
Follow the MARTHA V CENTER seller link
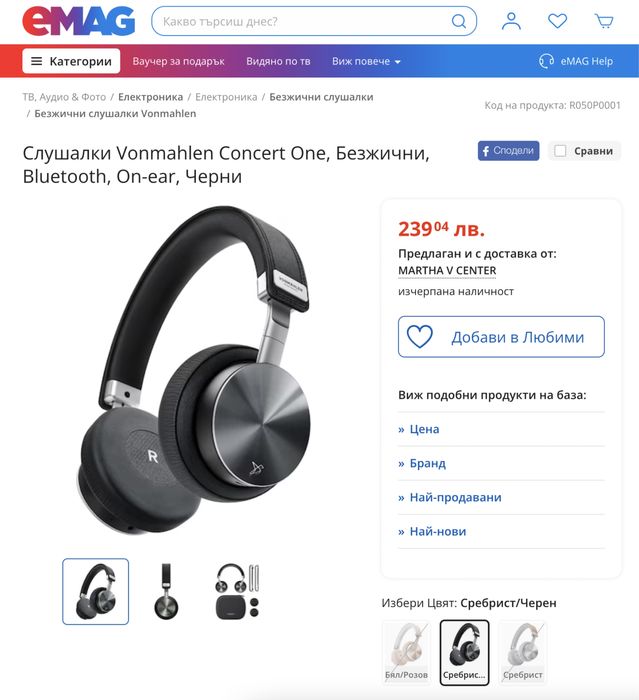pyautogui.click(x=447, y=271)
